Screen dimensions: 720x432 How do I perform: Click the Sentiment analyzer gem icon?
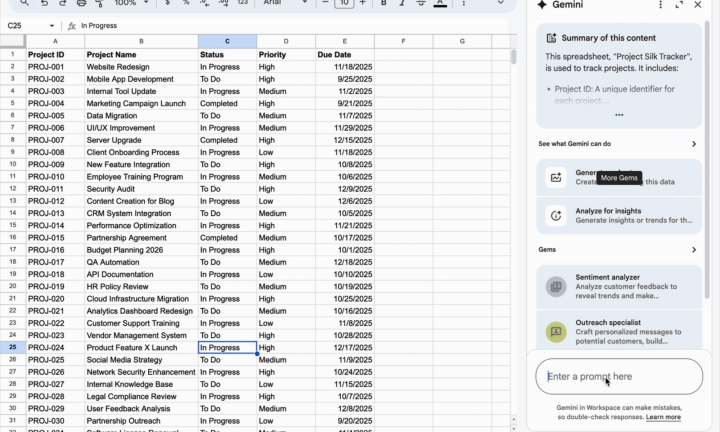click(x=555, y=287)
